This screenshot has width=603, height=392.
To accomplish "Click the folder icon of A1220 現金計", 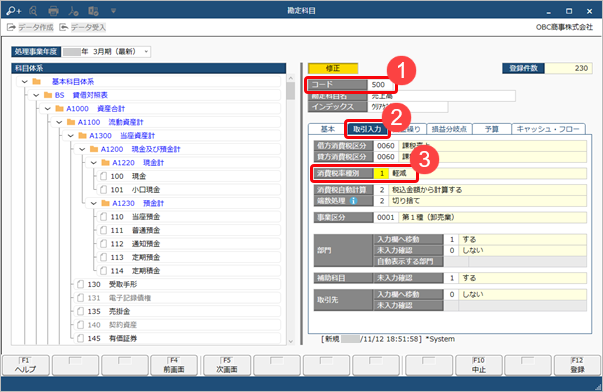I will point(105,162).
